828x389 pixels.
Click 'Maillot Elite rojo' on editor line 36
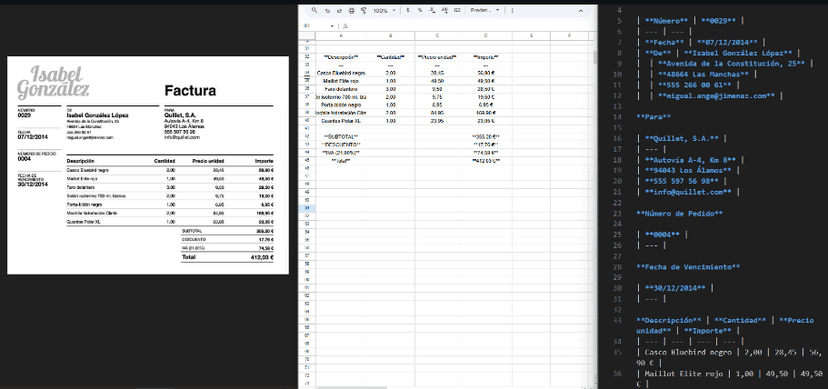tap(683, 373)
